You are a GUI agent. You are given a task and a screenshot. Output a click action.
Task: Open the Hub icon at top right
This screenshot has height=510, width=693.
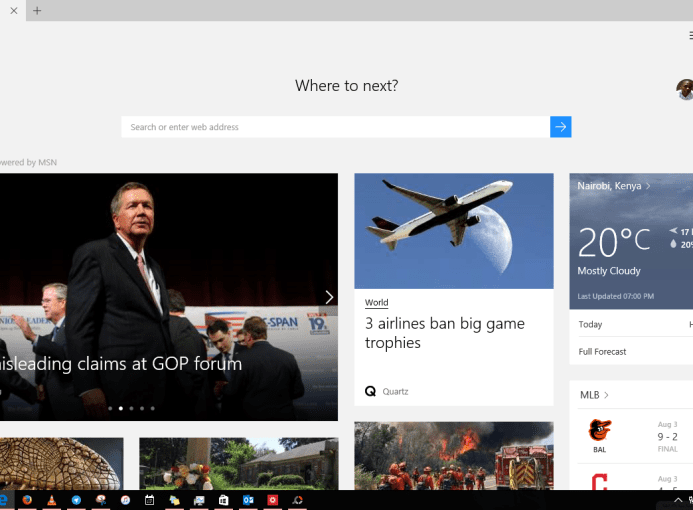[690, 35]
